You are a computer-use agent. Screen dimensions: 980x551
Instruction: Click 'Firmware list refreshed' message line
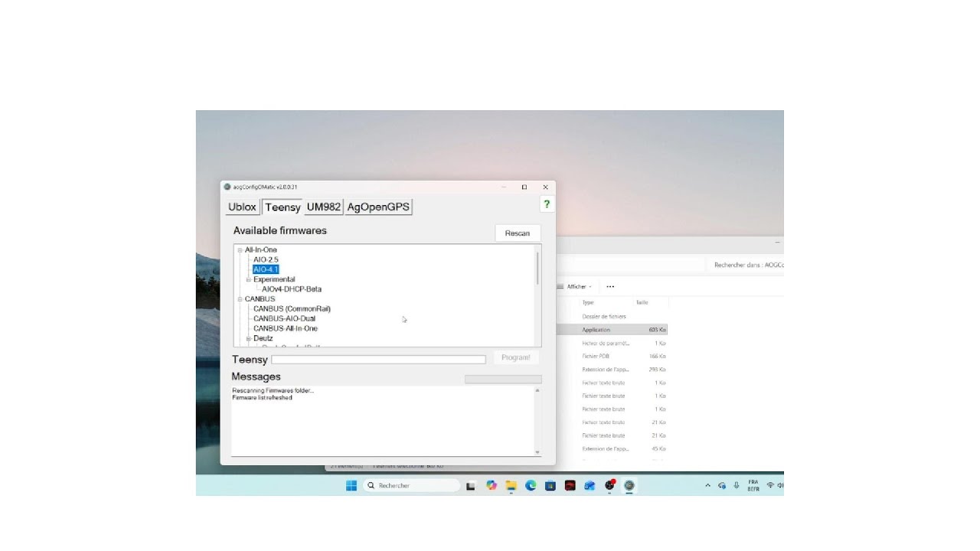pyautogui.click(x=262, y=397)
